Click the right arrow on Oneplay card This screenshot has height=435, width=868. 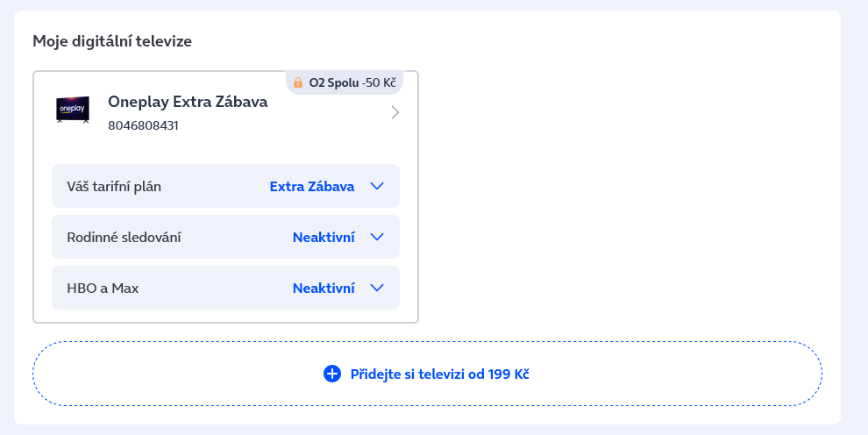tap(395, 112)
